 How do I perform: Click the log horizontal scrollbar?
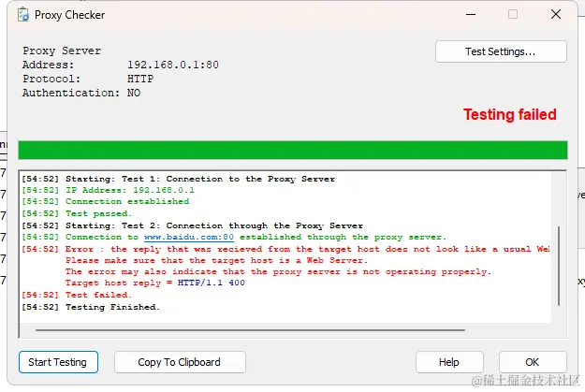click(x=250, y=330)
